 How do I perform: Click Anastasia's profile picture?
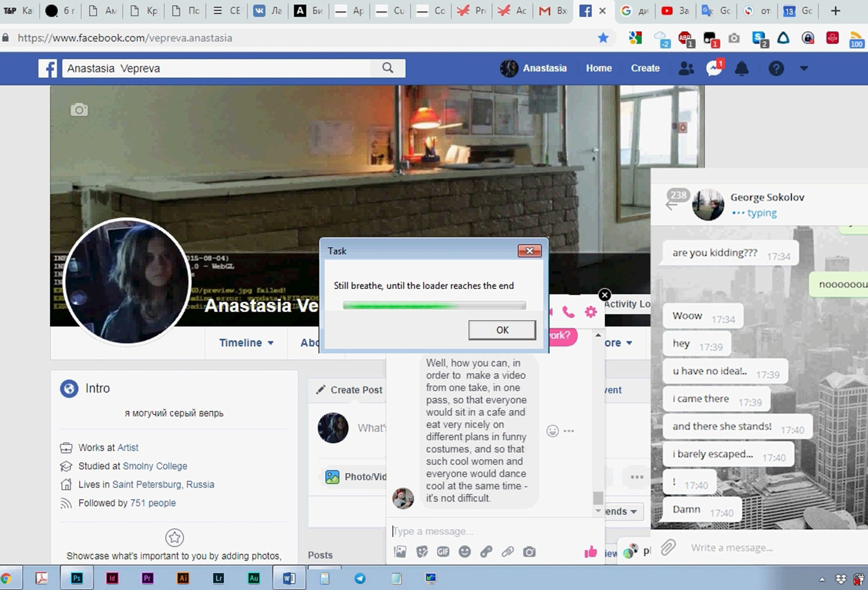(x=127, y=281)
